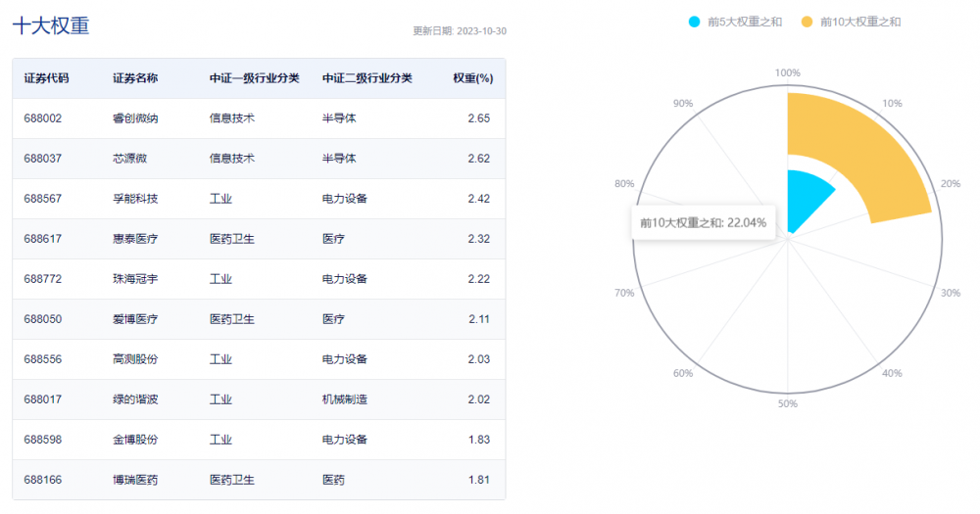Select security name 睿创微纳
Viewport: 980px width, 514px height.
[x=135, y=118]
